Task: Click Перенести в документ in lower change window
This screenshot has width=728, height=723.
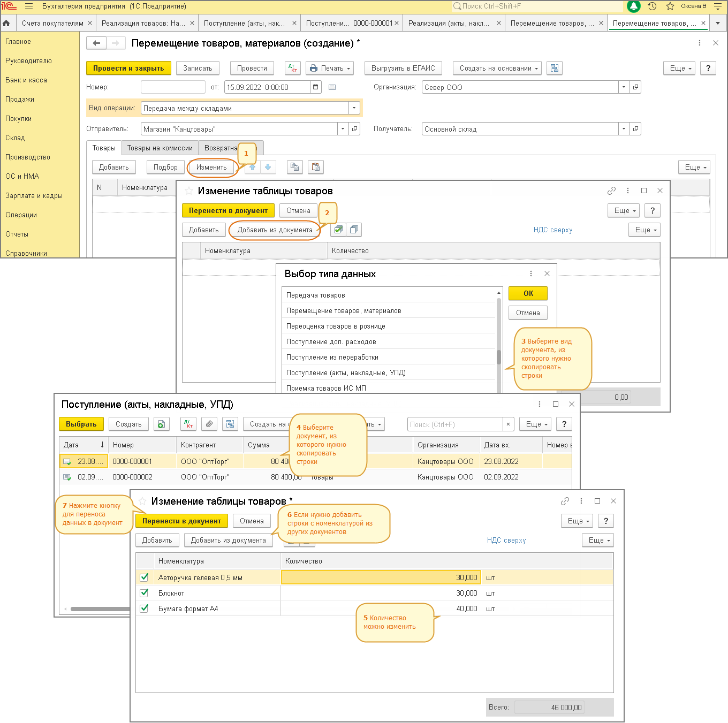Action: 181,521
